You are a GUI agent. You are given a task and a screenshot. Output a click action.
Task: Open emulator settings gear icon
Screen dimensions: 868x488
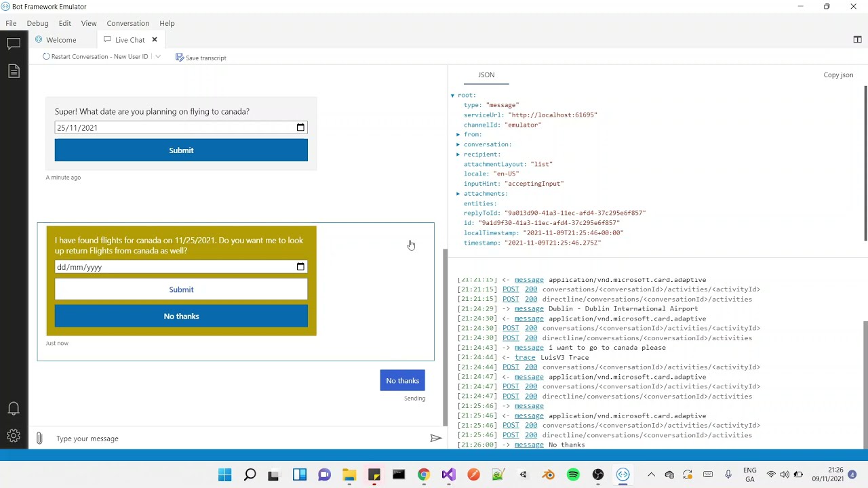click(x=14, y=436)
